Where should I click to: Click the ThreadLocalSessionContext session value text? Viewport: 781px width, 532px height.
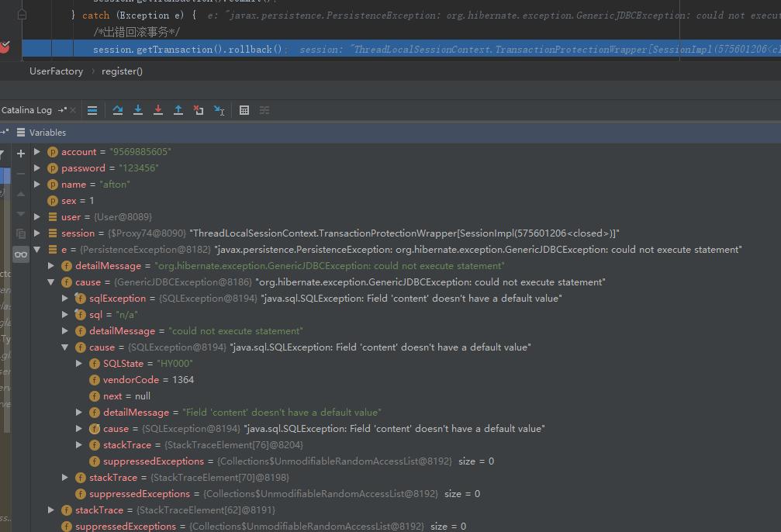404,233
